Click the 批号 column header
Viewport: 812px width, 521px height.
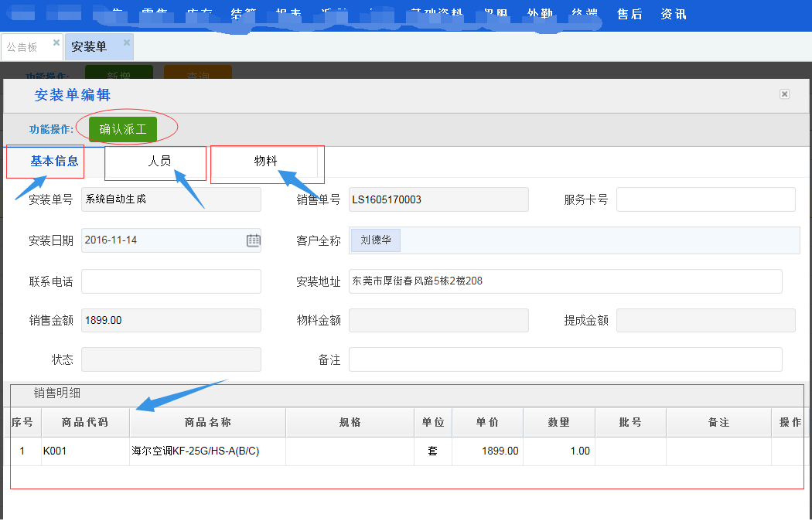coord(631,423)
